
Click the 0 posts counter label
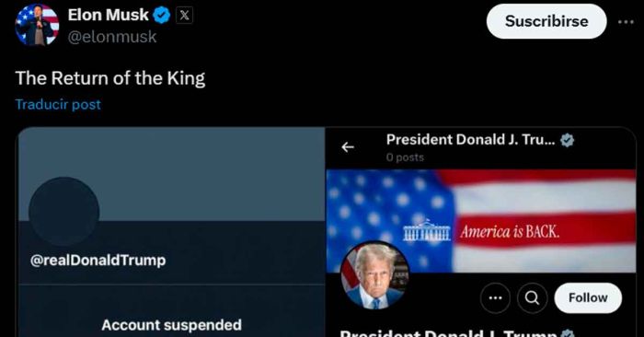405,157
